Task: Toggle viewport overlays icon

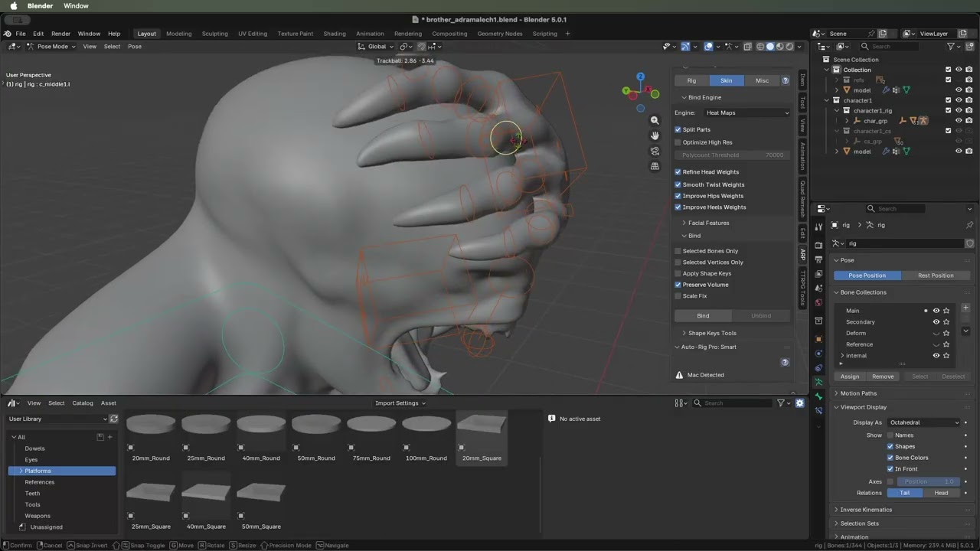Action: coord(710,47)
